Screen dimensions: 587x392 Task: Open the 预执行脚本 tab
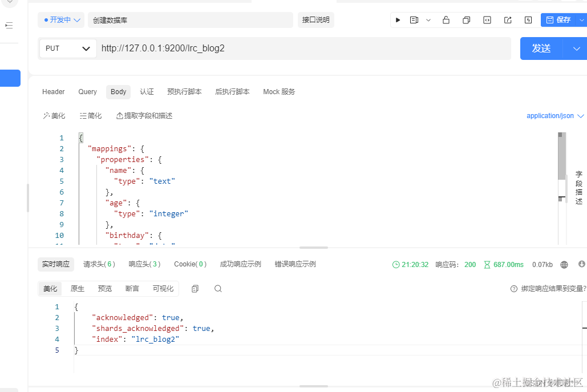point(184,92)
